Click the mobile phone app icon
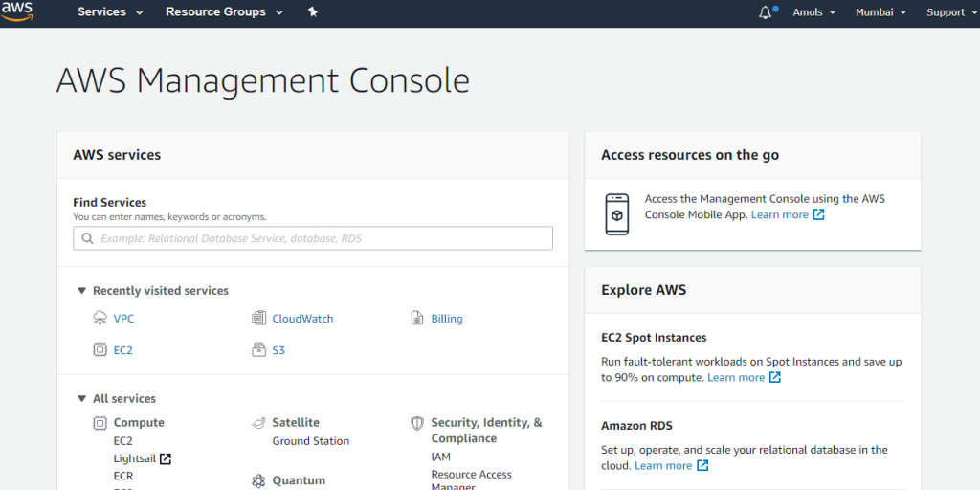980x490 pixels. [x=617, y=214]
